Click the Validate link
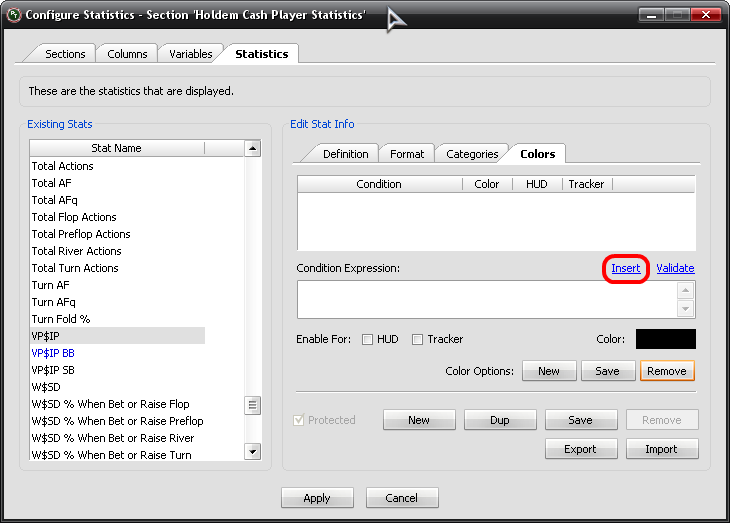The image size is (730, 523). 675,268
